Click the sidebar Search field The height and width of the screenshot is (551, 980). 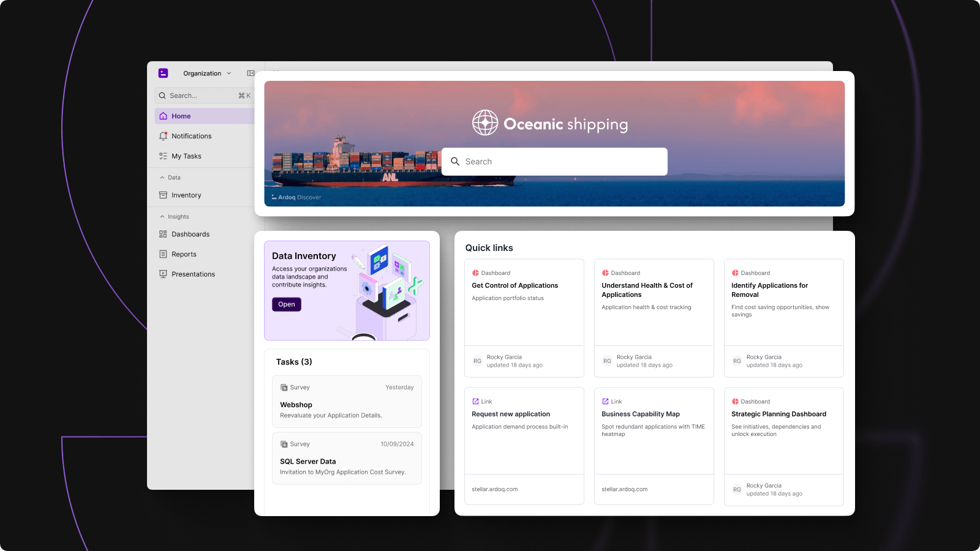(202, 96)
